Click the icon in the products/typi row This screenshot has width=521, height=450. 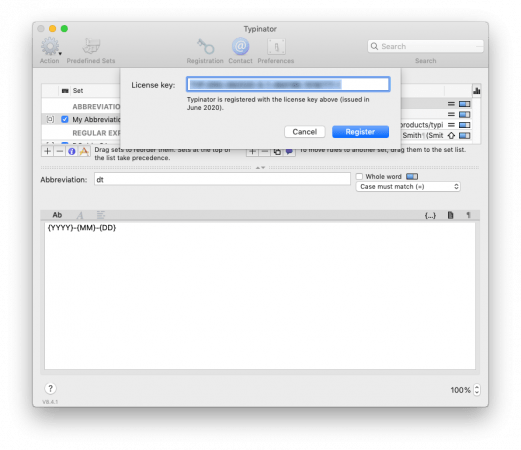point(465,125)
